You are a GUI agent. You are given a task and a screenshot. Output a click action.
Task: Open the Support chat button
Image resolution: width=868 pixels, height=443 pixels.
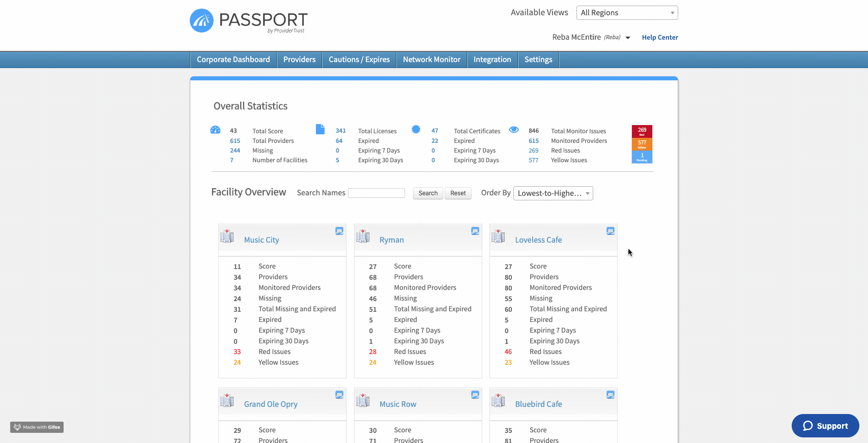pos(825,426)
